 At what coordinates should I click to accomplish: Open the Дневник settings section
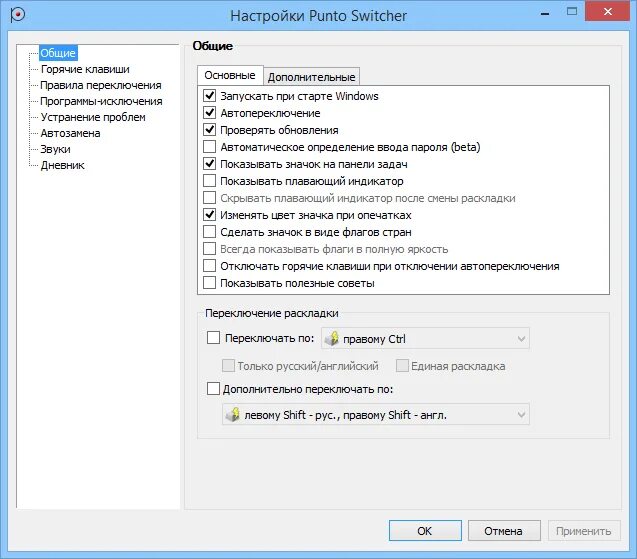[x=63, y=165]
